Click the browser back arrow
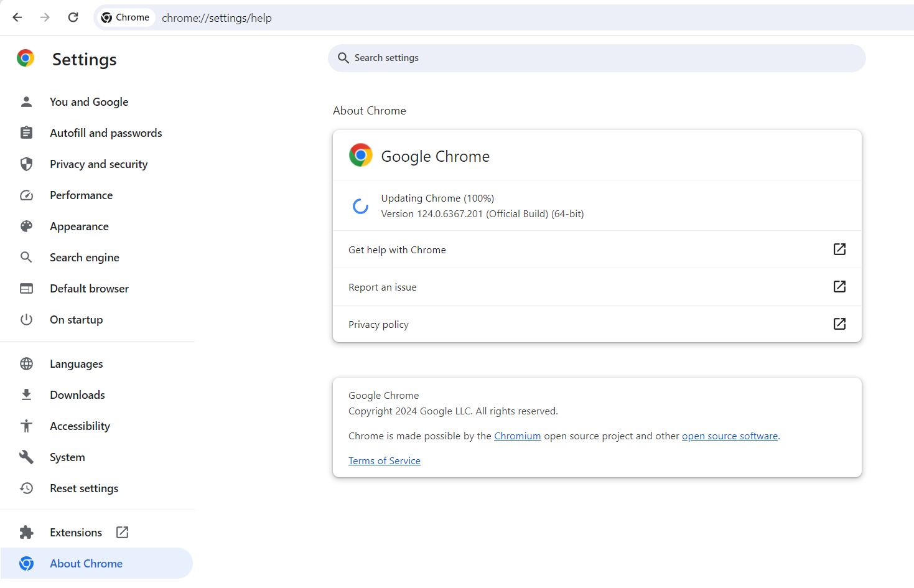 coord(17,17)
